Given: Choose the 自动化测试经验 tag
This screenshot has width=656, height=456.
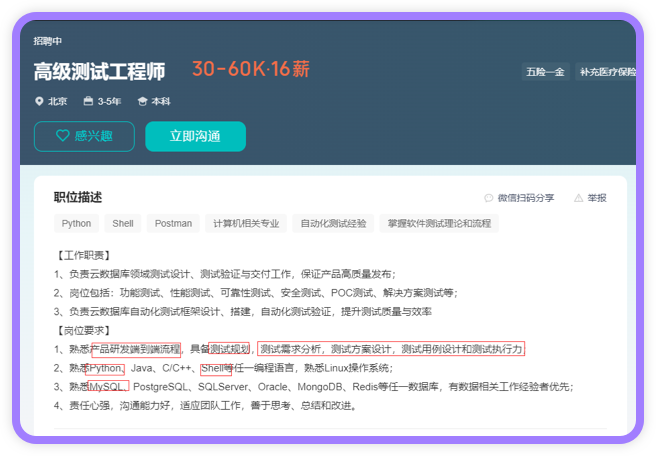Looking at the screenshot, I should click(333, 223).
